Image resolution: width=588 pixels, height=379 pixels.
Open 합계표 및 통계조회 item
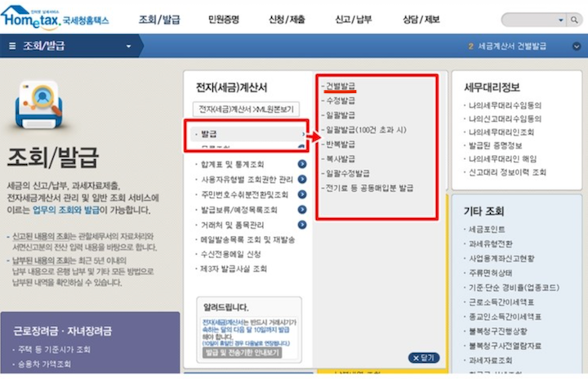pos(232,164)
